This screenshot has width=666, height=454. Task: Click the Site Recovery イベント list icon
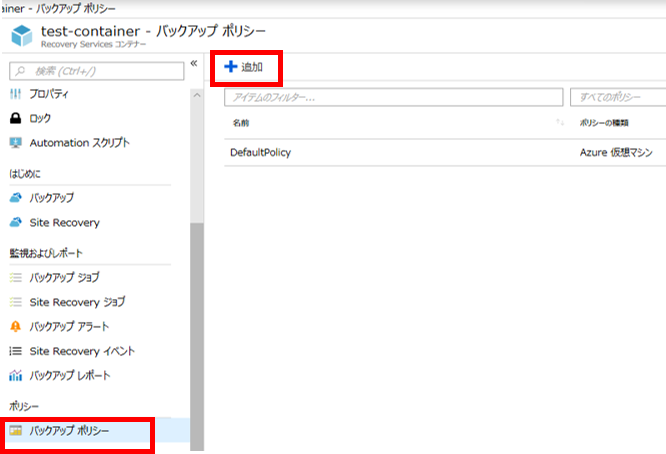16,351
